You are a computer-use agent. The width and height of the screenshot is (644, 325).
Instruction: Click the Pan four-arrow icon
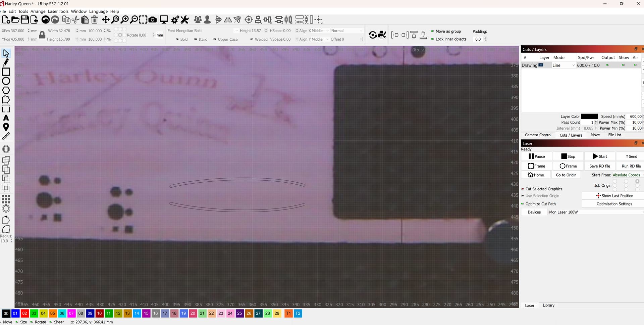pos(106,20)
